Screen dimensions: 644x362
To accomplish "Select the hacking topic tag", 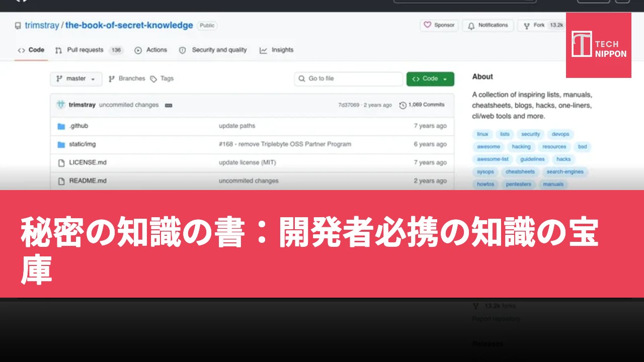I will (521, 147).
